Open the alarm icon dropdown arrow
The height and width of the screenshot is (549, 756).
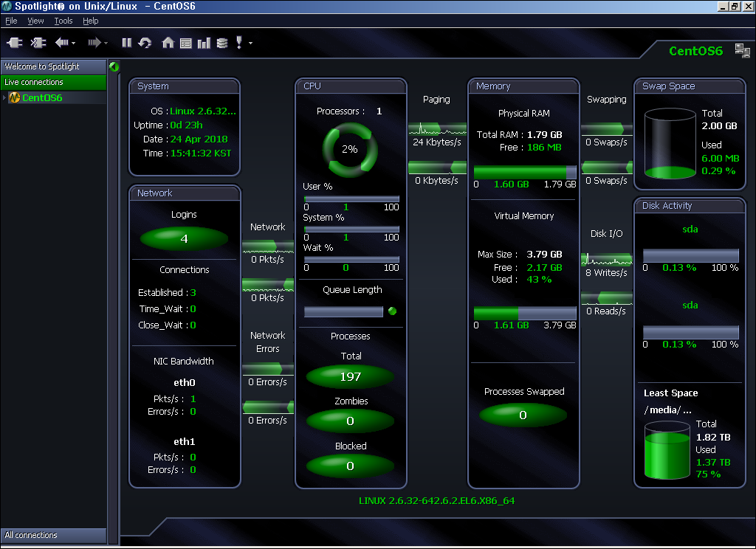point(251,43)
